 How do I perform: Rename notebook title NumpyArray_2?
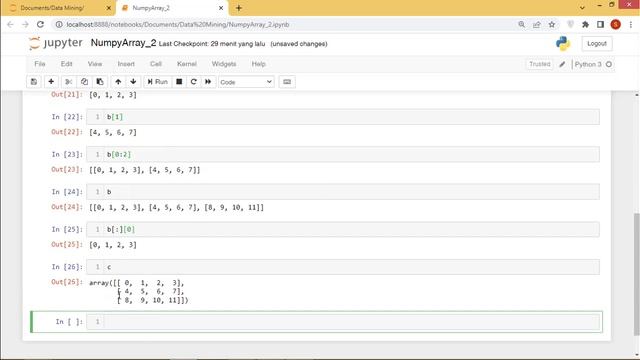click(x=123, y=43)
